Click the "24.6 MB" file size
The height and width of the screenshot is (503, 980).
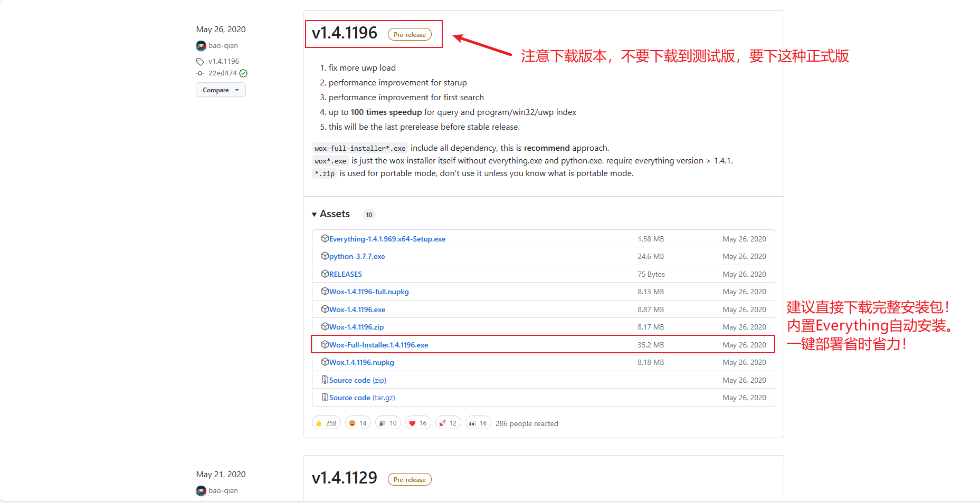coord(651,256)
